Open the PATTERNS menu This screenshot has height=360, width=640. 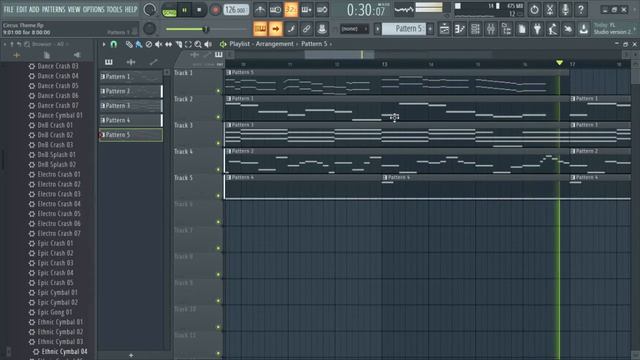53,9
